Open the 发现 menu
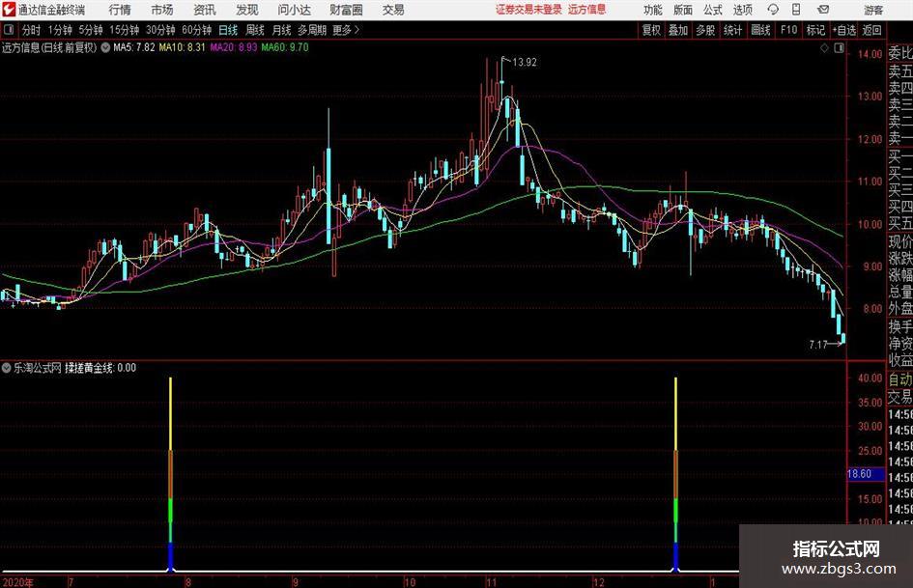Image resolution: width=913 pixels, height=588 pixels. [x=247, y=10]
